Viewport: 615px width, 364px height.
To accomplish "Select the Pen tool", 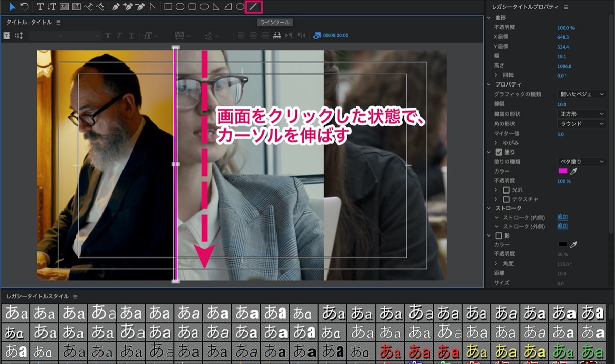I will (x=116, y=7).
